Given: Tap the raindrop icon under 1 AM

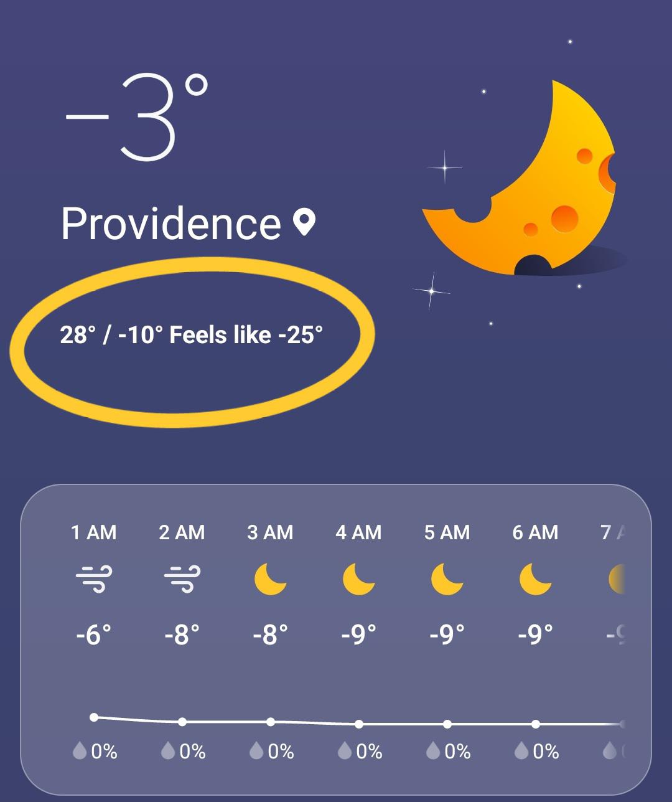Looking at the screenshot, I should (80, 751).
